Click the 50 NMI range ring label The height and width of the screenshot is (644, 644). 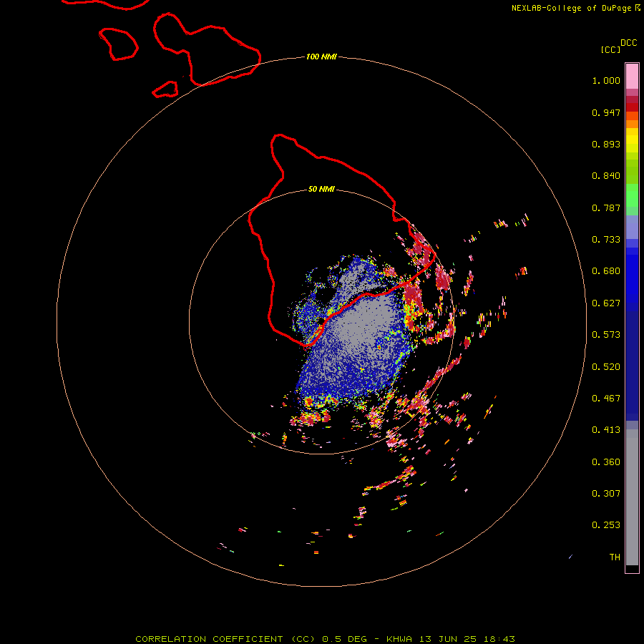tap(321, 189)
